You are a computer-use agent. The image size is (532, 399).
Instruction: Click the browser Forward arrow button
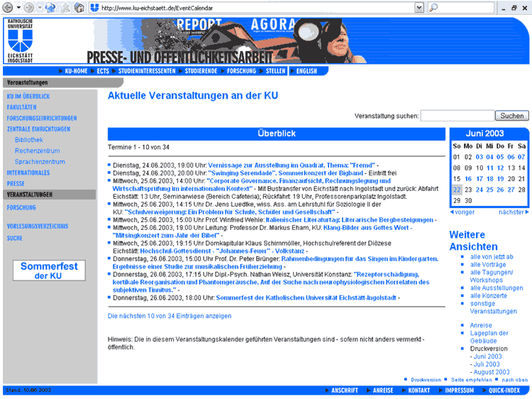coord(29,8)
